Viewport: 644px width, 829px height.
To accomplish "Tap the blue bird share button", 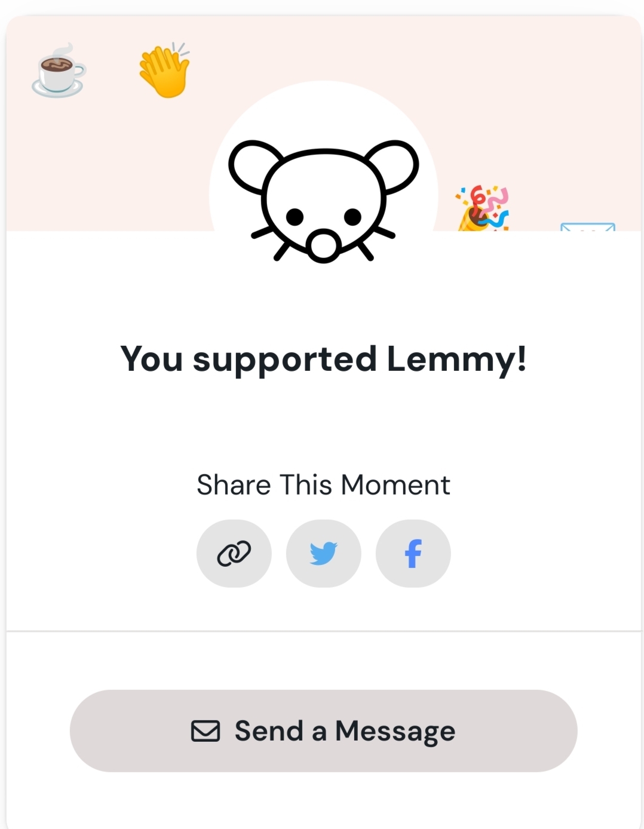I will tap(323, 553).
